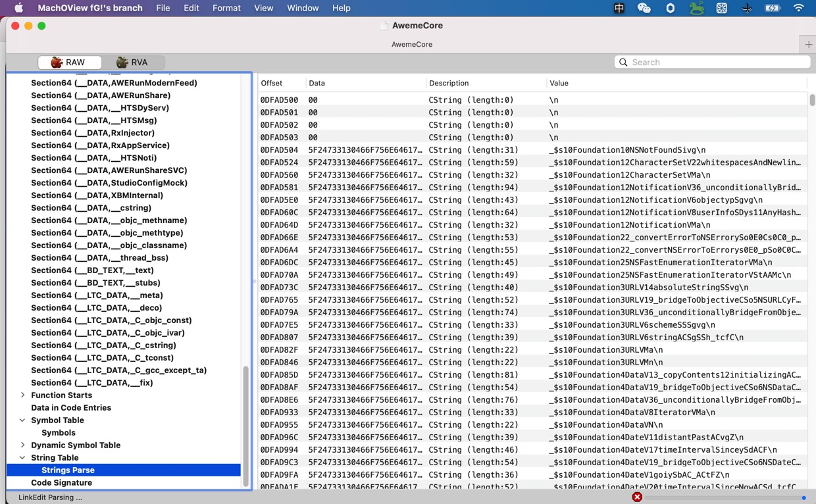816x504 pixels.
Task: Click the table vertical scrollbar thumb
Action: [x=812, y=100]
